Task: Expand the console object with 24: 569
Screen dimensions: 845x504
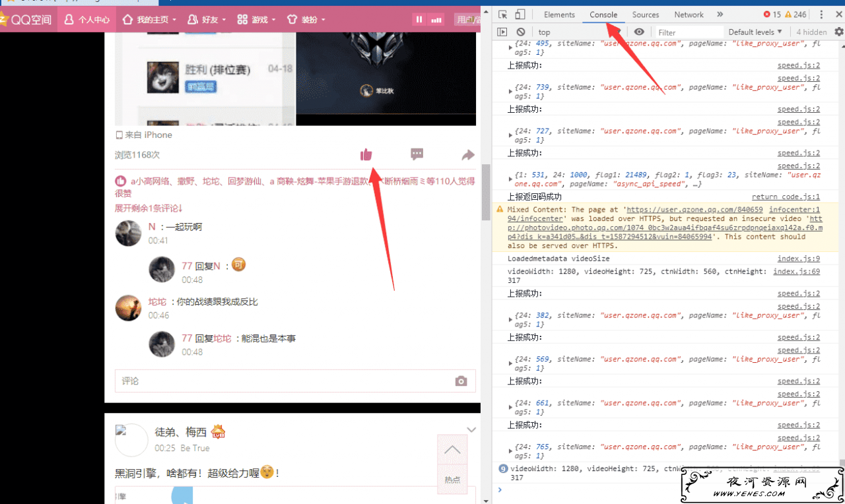Action: [x=510, y=363]
